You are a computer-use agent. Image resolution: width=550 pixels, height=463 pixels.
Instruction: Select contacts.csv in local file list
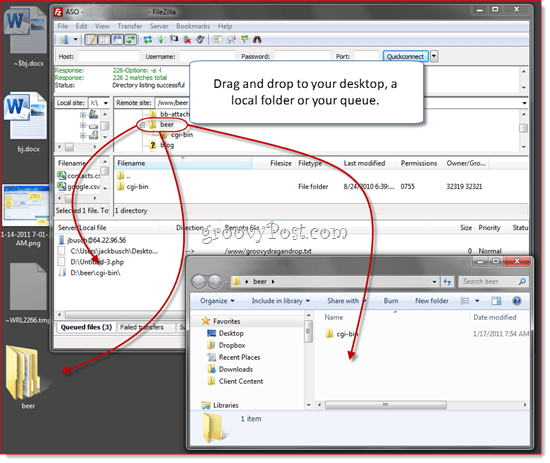79,175
